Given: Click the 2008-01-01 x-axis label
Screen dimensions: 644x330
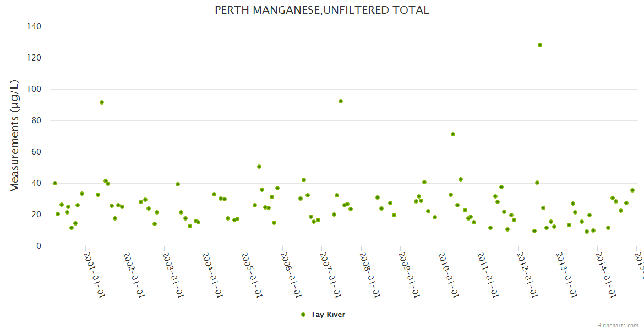Looking at the screenshot, I should coord(370,275).
